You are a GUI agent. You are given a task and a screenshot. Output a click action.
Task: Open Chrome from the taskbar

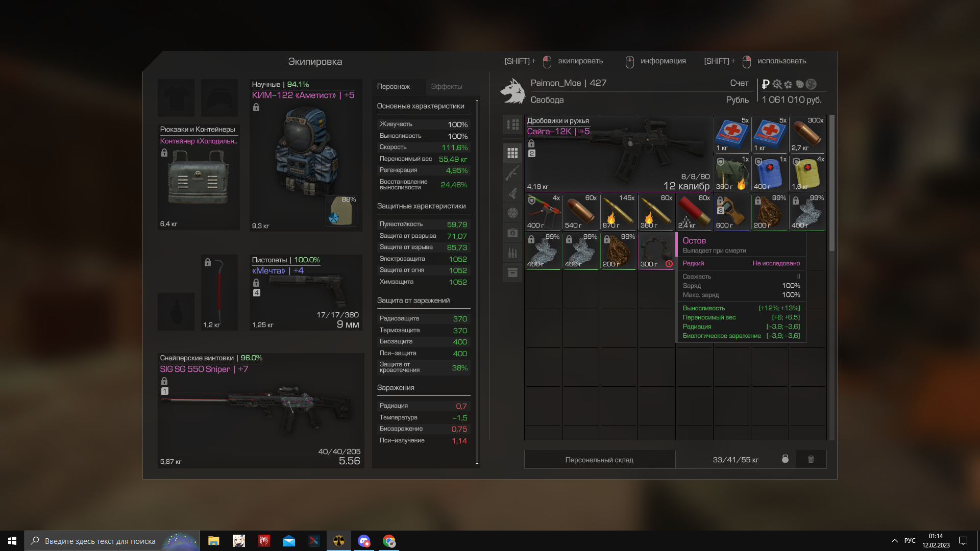389,541
